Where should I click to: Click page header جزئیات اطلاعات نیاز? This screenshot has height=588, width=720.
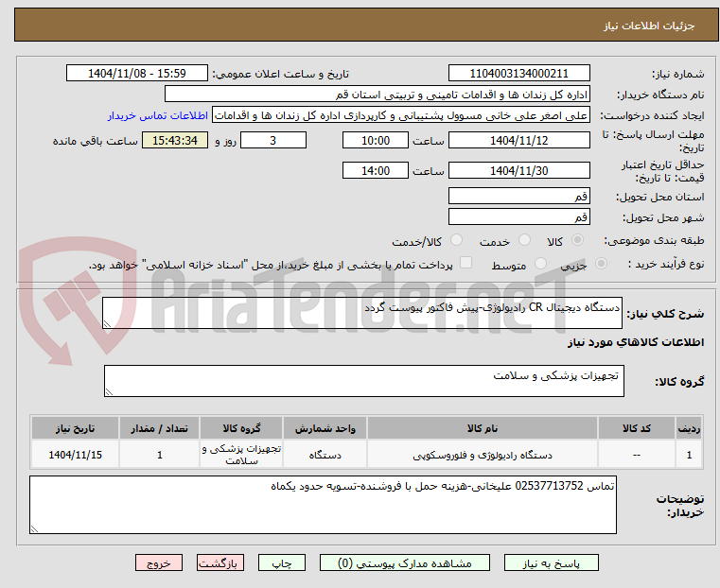pos(648,26)
